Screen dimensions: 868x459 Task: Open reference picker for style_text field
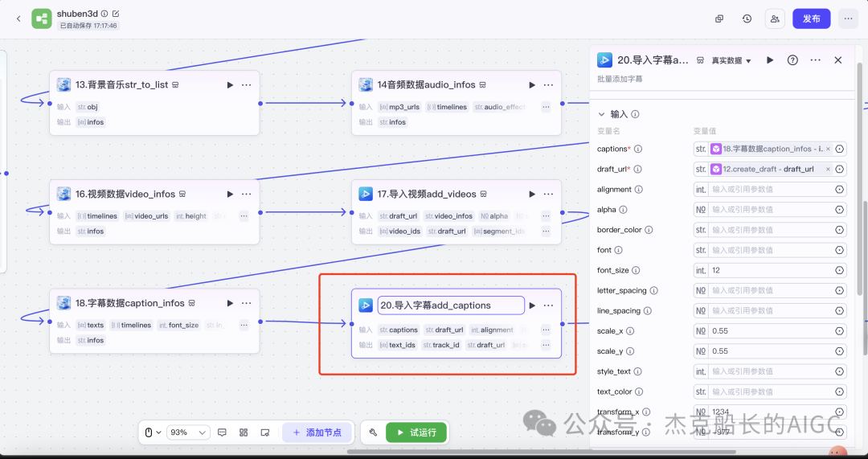(839, 371)
